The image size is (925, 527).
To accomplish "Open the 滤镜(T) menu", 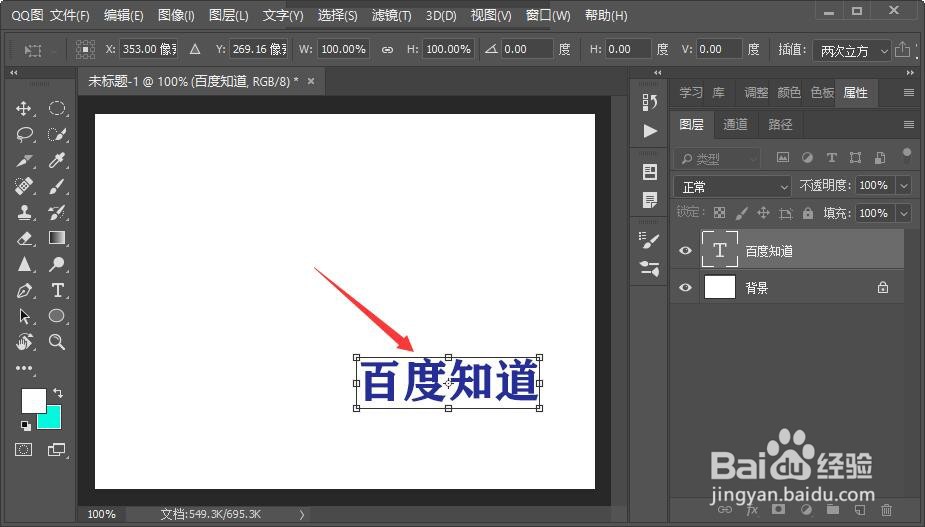I will click(x=392, y=15).
